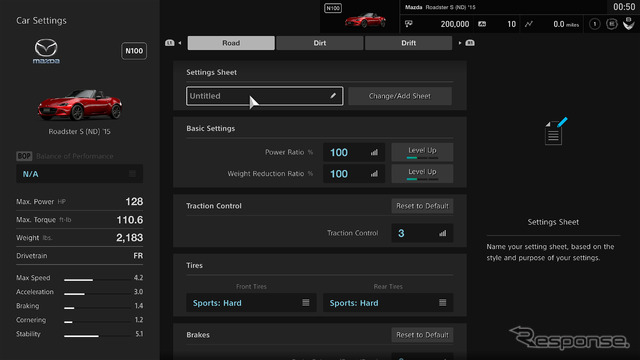
Task: Click the Drivetrain value FR
Action: pos(138,256)
